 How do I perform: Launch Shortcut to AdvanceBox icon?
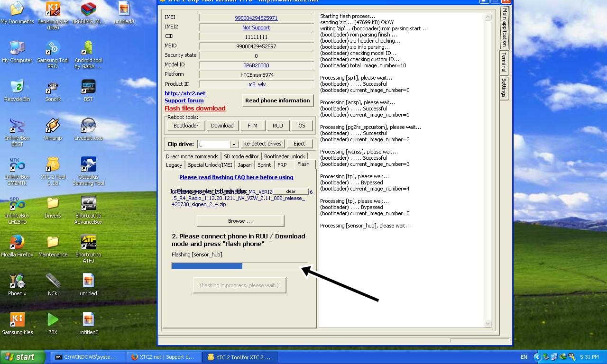coord(88,209)
